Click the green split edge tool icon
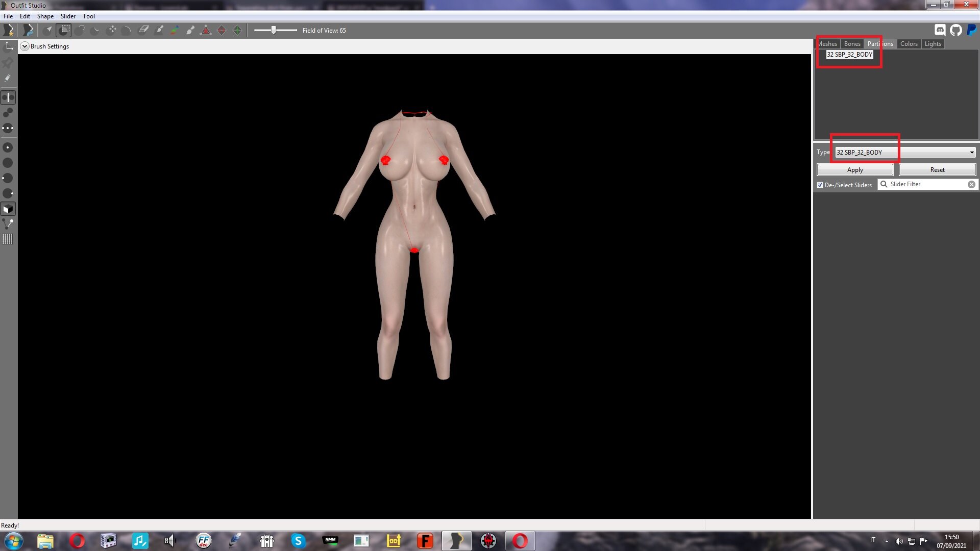 tap(237, 30)
